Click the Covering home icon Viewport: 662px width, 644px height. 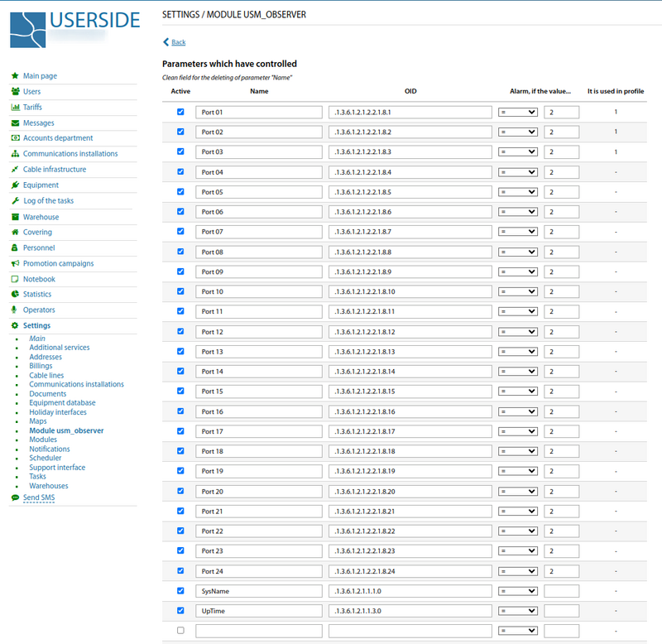pos(15,233)
